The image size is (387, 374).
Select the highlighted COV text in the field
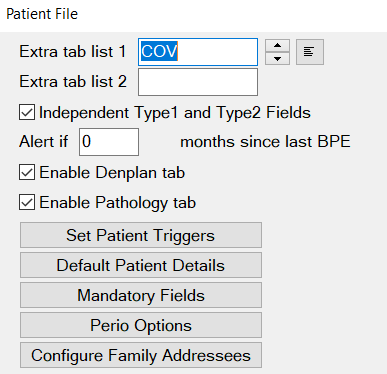159,51
